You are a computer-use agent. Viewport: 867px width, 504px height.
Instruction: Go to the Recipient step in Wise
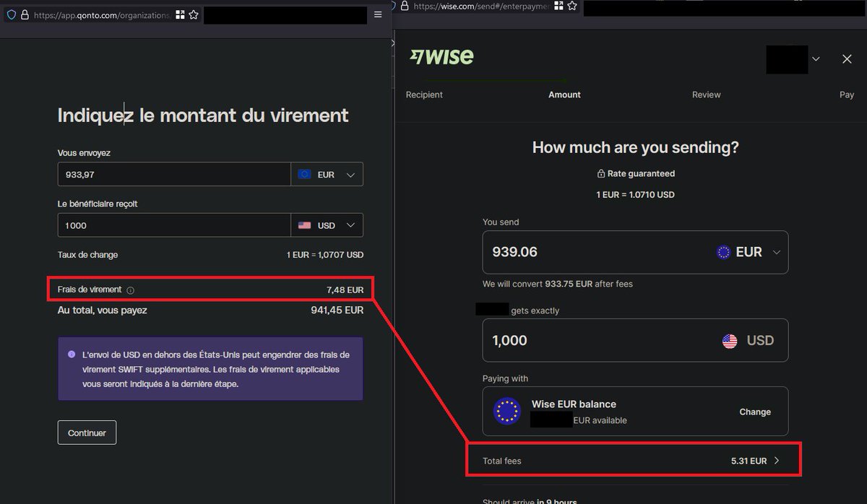[x=424, y=95]
